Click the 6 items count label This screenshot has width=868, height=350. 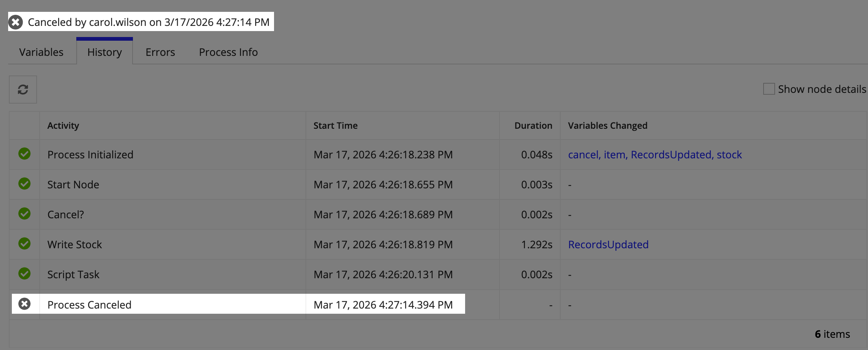pyautogui.click(x=832, y=334)
